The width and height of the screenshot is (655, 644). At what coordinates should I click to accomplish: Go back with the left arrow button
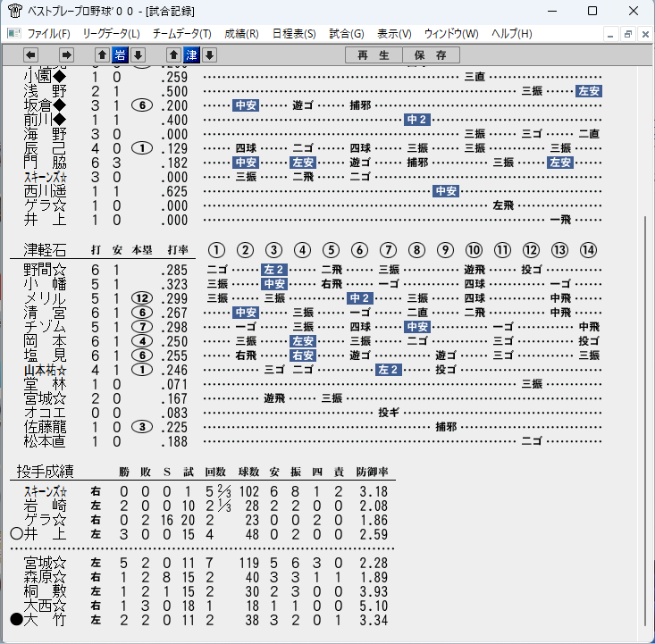pos(30,54)
